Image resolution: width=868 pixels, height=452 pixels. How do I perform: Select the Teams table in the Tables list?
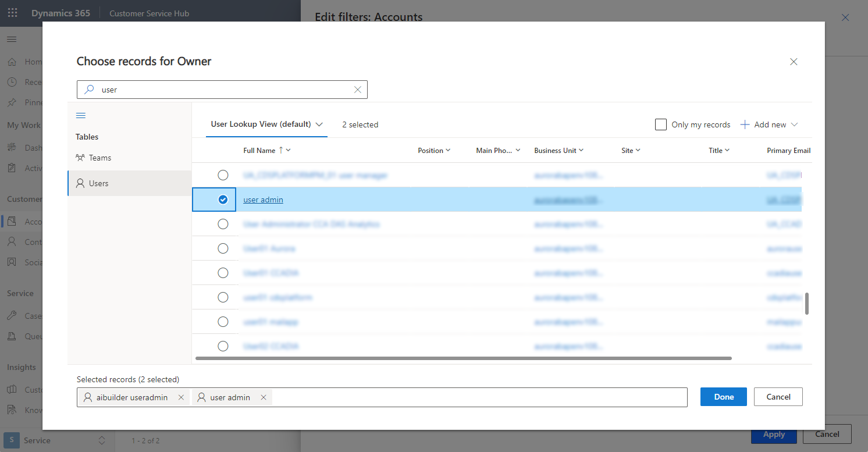point(99,157)
